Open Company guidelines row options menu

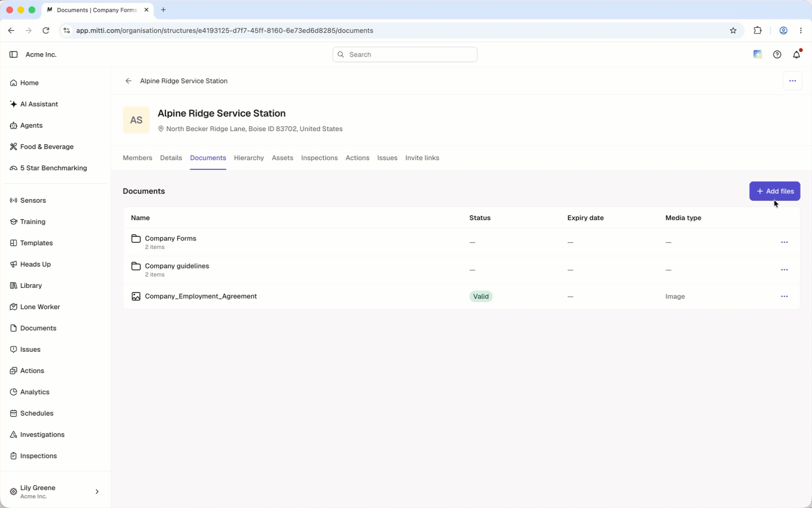[784, 269]
